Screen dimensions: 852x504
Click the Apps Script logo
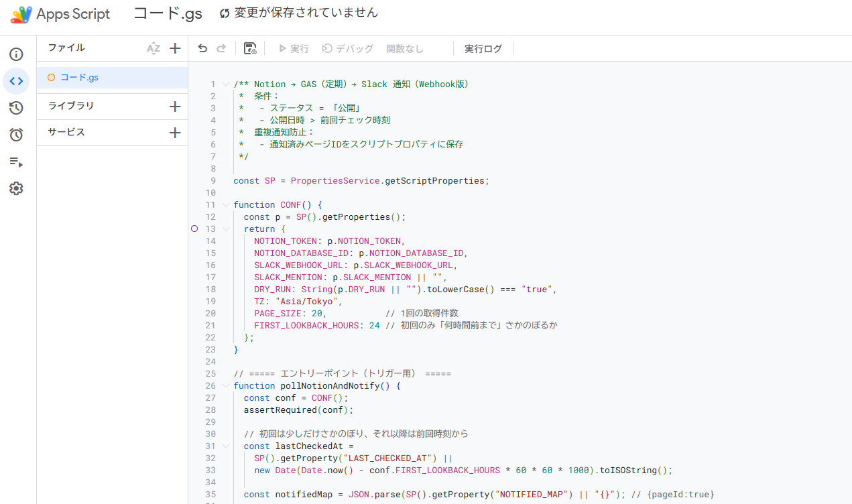[21, 14]
